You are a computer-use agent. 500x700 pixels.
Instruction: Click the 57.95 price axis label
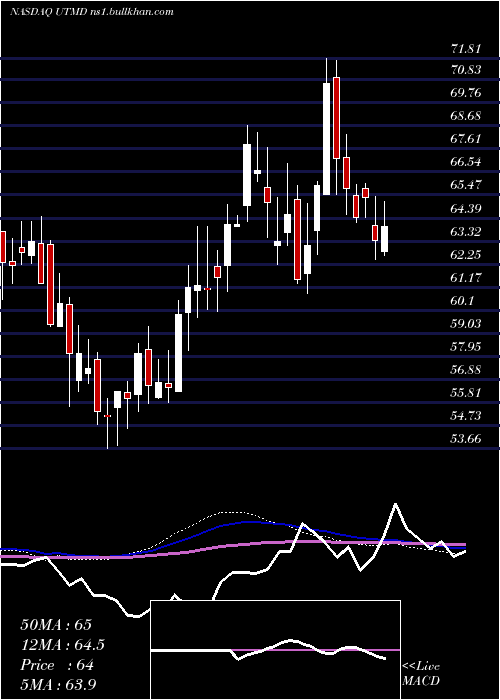coord(466,346)
